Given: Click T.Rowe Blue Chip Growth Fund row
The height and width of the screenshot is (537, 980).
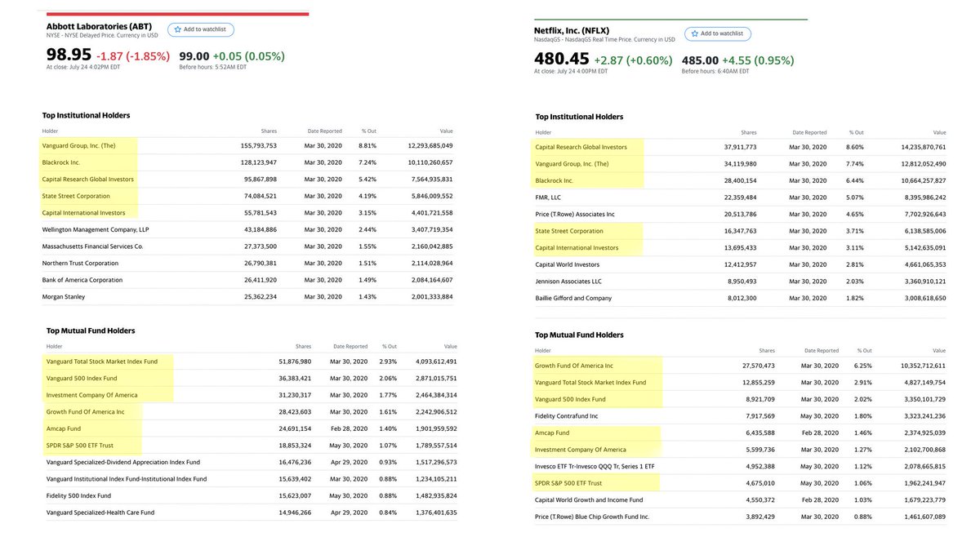Looking at the screenshot, I should click(x=741, y=517).
